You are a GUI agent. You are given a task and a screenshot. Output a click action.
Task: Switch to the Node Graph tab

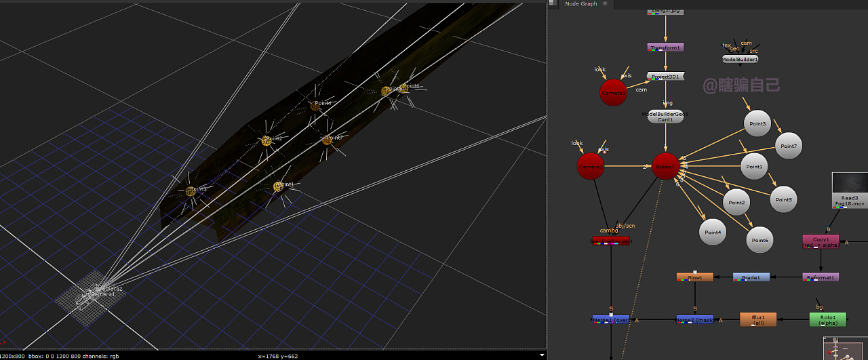click(581, 4)
